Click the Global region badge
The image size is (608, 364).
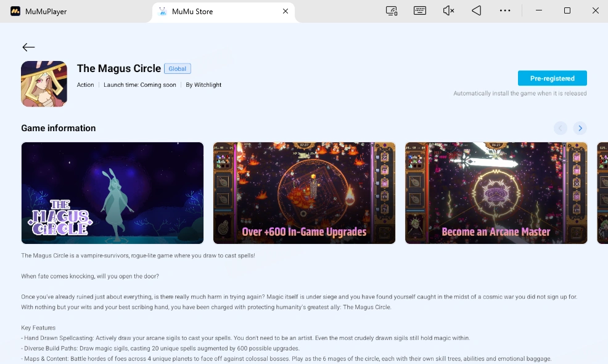pyautogui.click(x=177, y=68)
